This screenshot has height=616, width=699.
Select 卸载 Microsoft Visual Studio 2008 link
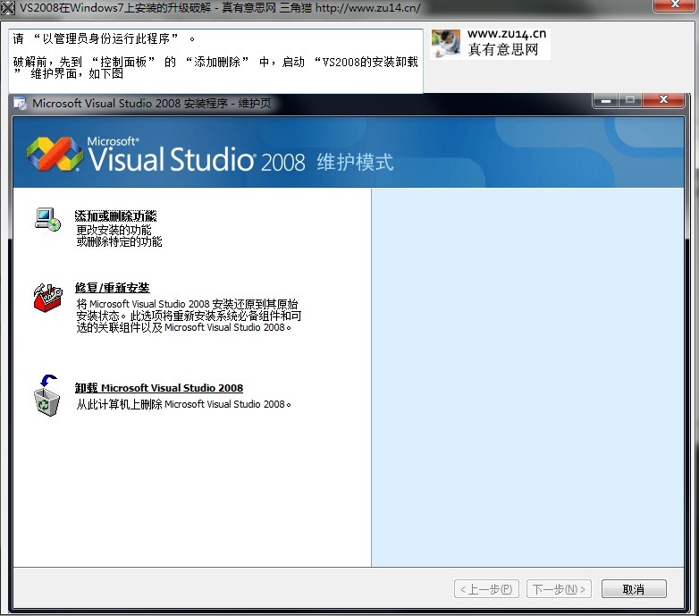click(x=159, y=388)
